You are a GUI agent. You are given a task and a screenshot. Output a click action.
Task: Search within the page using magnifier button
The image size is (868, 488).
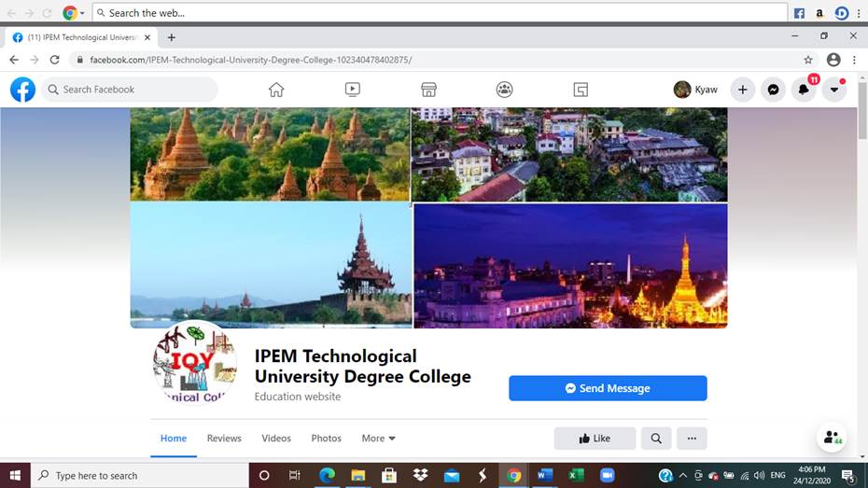coord(656,439)
